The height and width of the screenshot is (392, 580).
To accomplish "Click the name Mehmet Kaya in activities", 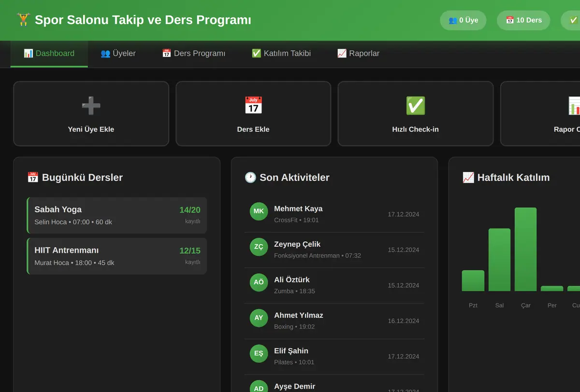I will pyautogui.click(x=298, y=209).
